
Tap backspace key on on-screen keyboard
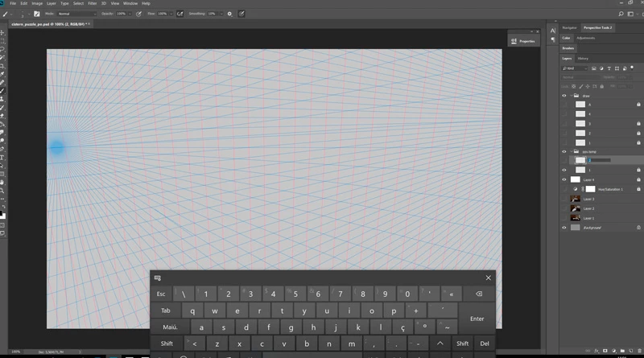click(x=479, y=294)
